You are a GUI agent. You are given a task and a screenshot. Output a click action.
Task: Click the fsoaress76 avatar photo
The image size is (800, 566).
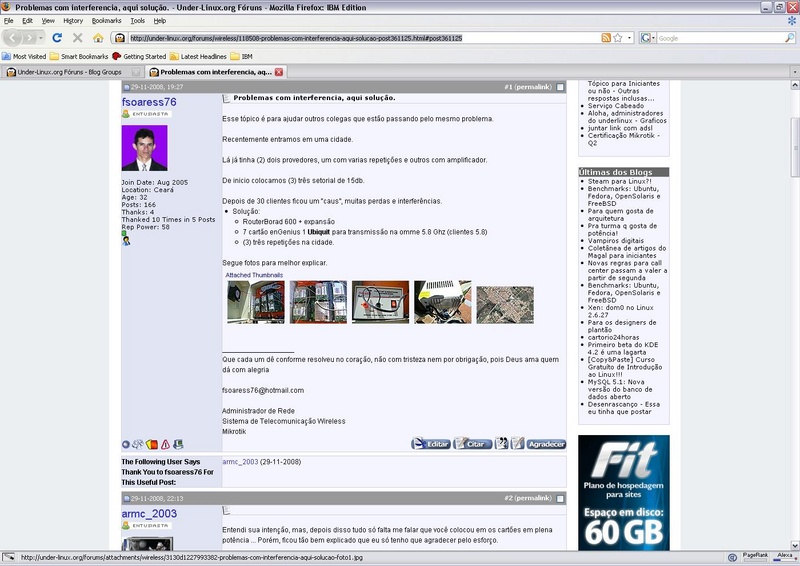tap(144, 148)
